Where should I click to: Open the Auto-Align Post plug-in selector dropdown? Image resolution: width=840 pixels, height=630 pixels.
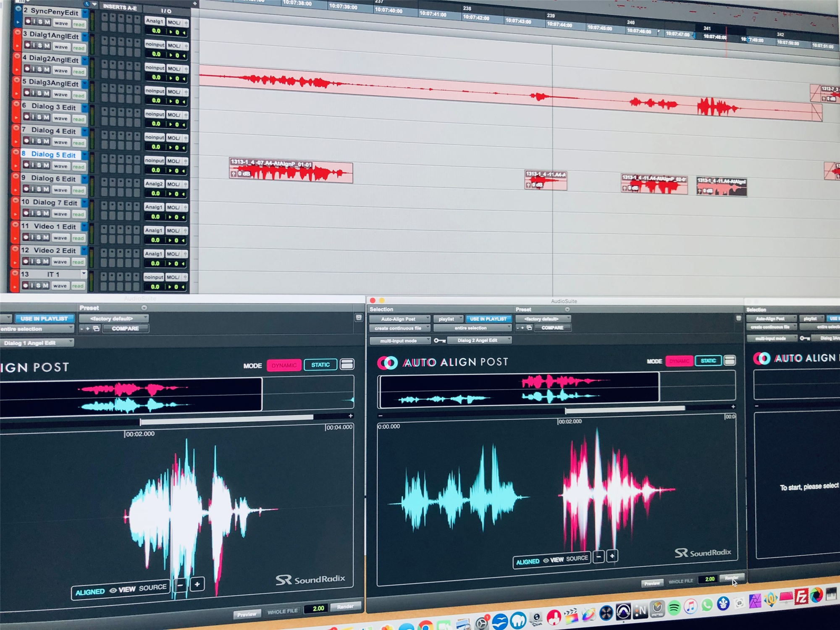click(400, 319)
